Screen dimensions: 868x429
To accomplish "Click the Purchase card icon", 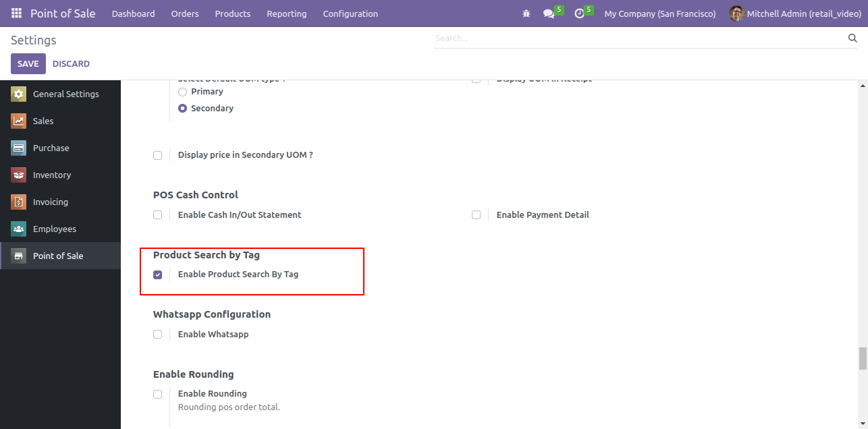I will coord(18,148).
